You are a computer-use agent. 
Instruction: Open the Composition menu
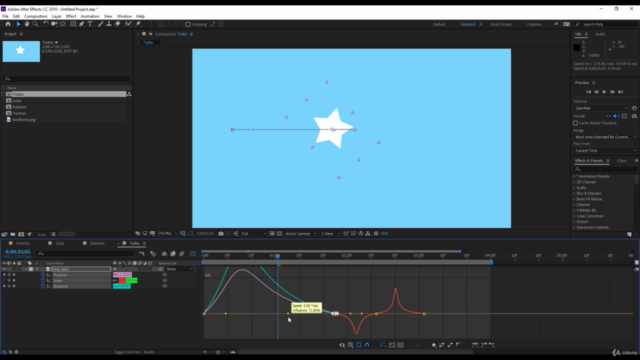[36, 16]
